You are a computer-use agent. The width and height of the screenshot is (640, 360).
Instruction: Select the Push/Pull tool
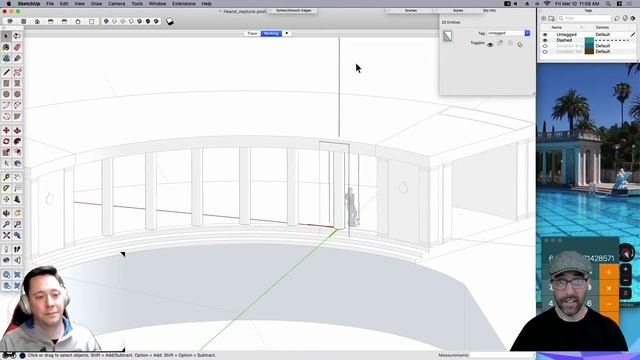click(17, 130)
